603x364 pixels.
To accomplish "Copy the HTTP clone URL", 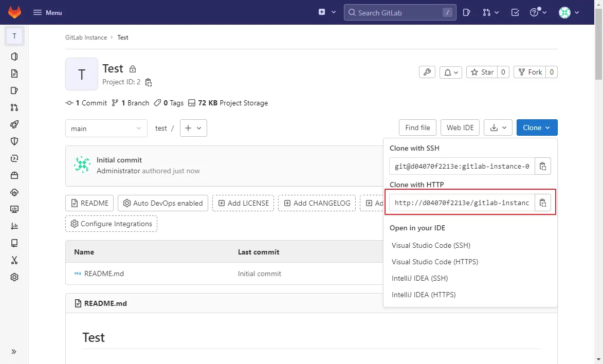I will point(543,203).
